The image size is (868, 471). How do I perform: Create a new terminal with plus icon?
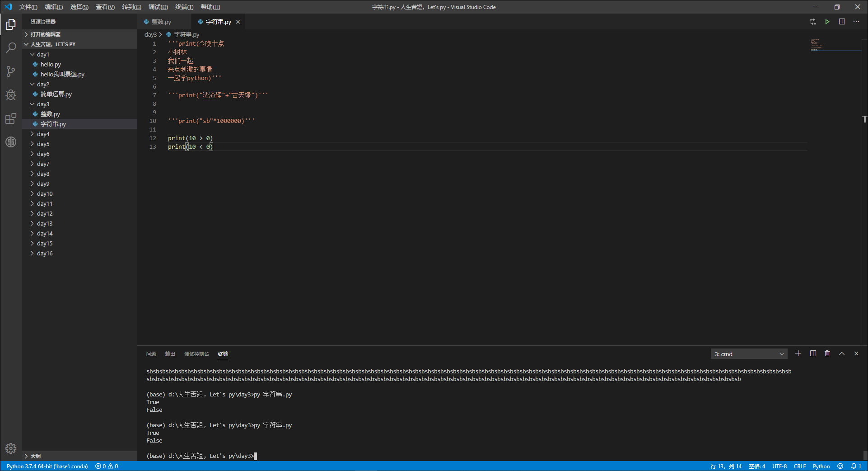click(798, 353)
